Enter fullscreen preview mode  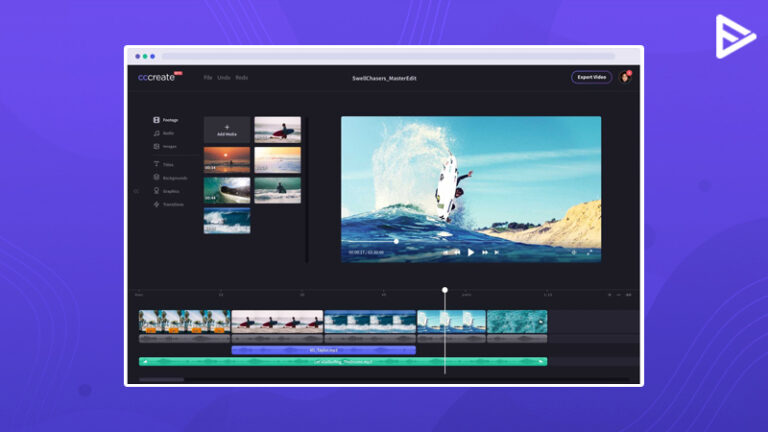pos(590,252)
